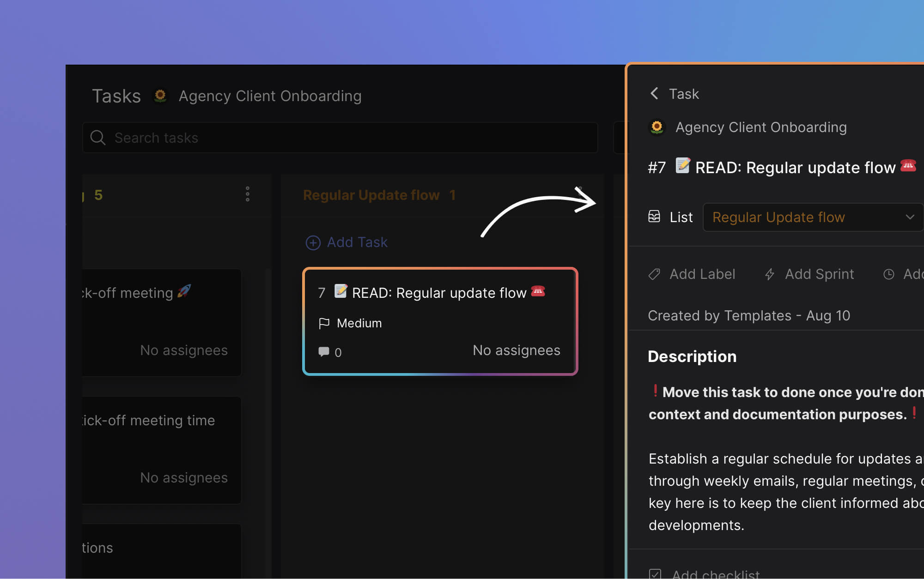Click the comment bubble icon on the task card

coord(324,351)
